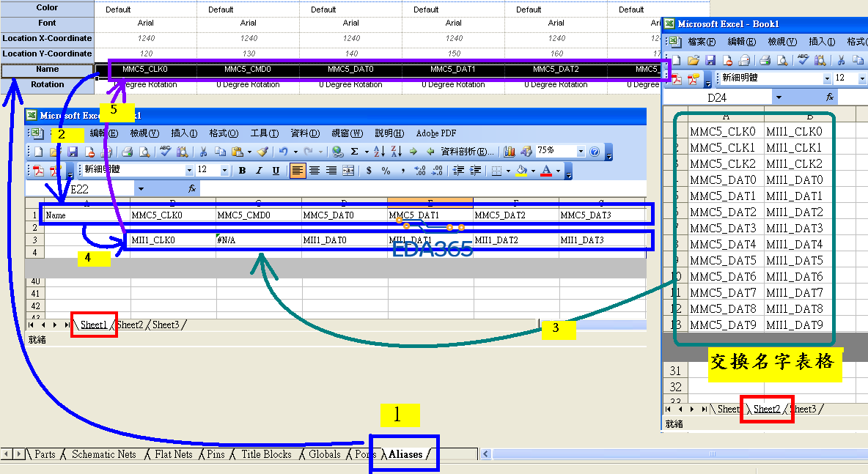Click the Name row header in property editor
Screen dimensions: 868x474
tap(47, 70)
